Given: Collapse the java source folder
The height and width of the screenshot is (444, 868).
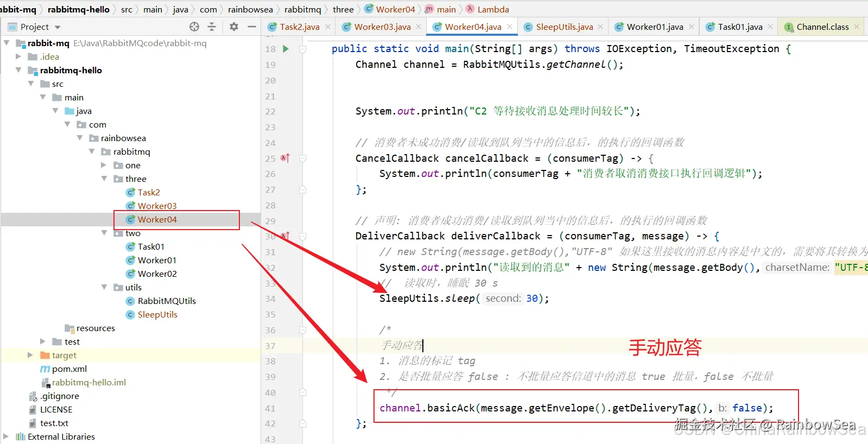Looking at the screenshot, I should pyautogui.click(x=55, y=111).
